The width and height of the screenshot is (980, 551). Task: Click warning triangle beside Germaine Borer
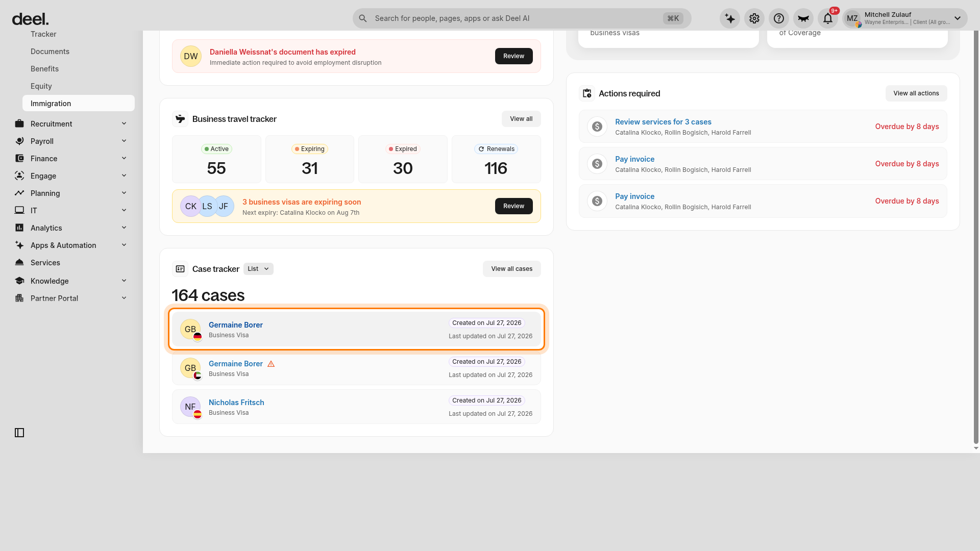pyautogui.click(x=271, y=364)
